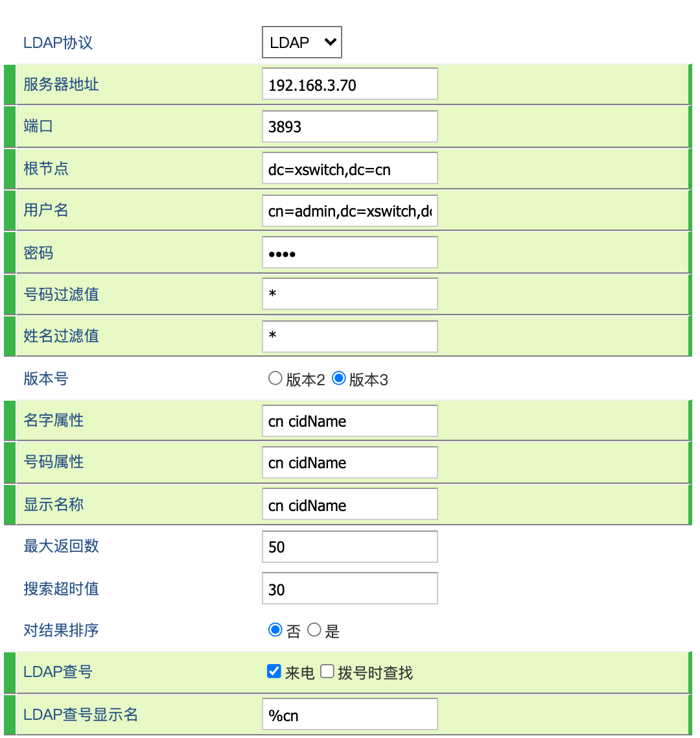The width and height of the screenshot is (700, 738).
Task: Click the 用户名 field with cn=admin
Action: [x=349, y=210]
